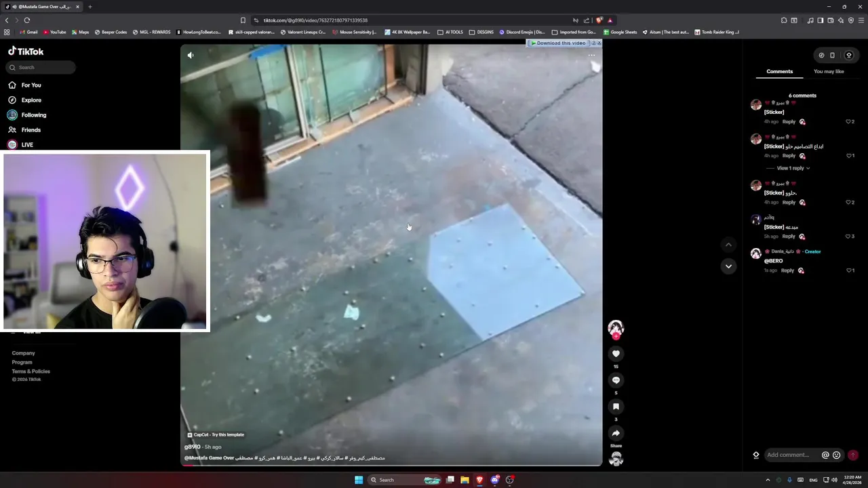Viewport: 868px width, 488px height.
Task: Open the Explore page in sidebar
Action: tap(24, 100)
